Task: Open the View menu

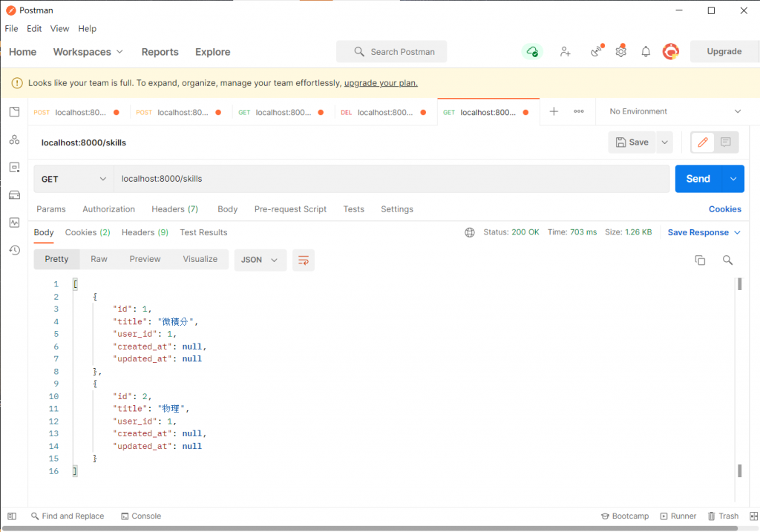Action: pos(59,29)
